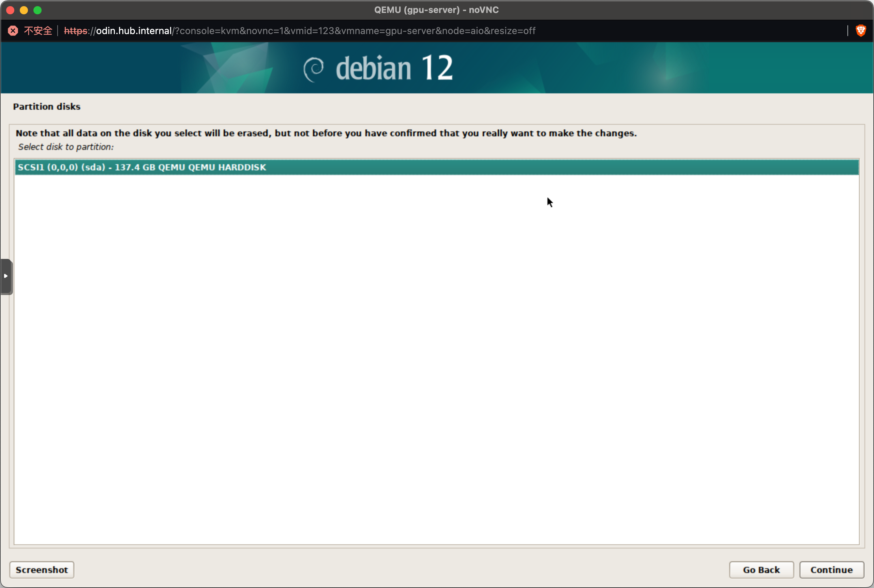Click the note about data being erased
This screenshot has height=588, width=874.
tap(326, 133)
